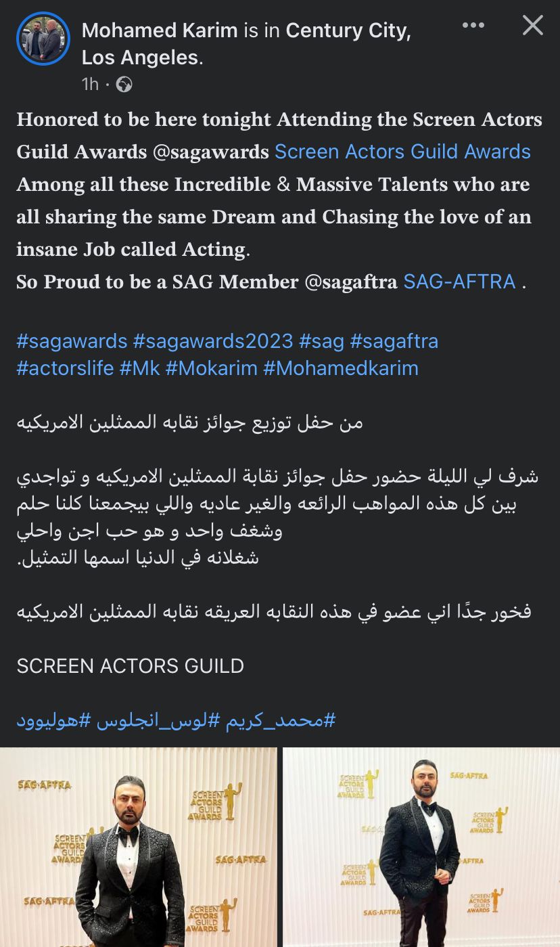560x947 pixels.
Task: Open the Century City, Los Angeles location
Action: pos(348,31)
